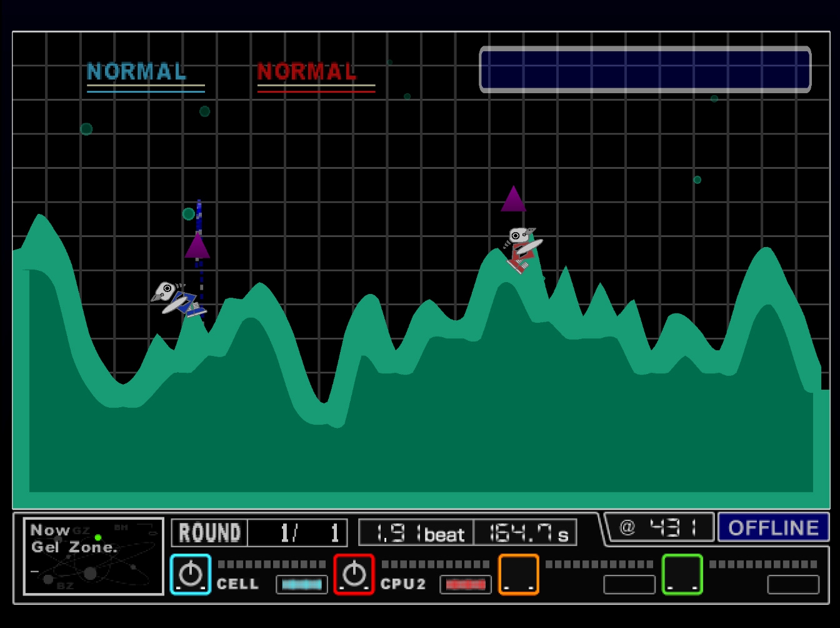Click the purple arrow marker above blue player
Viewport: 840px width, 628px height.
tap(197, 245)
